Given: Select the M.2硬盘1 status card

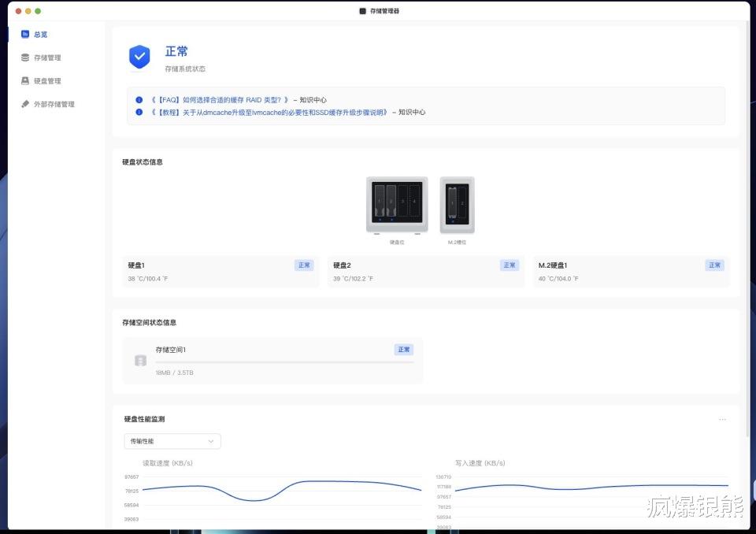Looking at the screenshot, I should (x=631, y=272).
